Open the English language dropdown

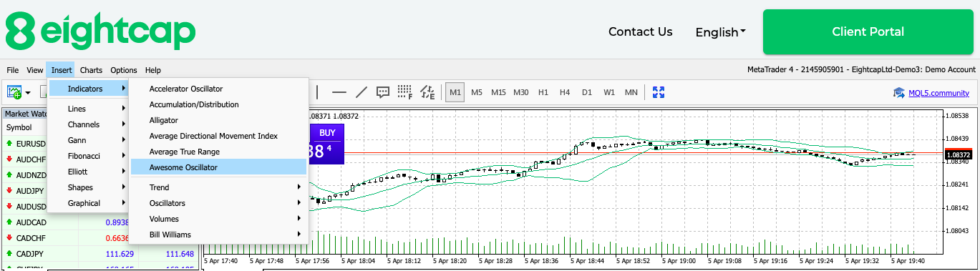(720, 32)
